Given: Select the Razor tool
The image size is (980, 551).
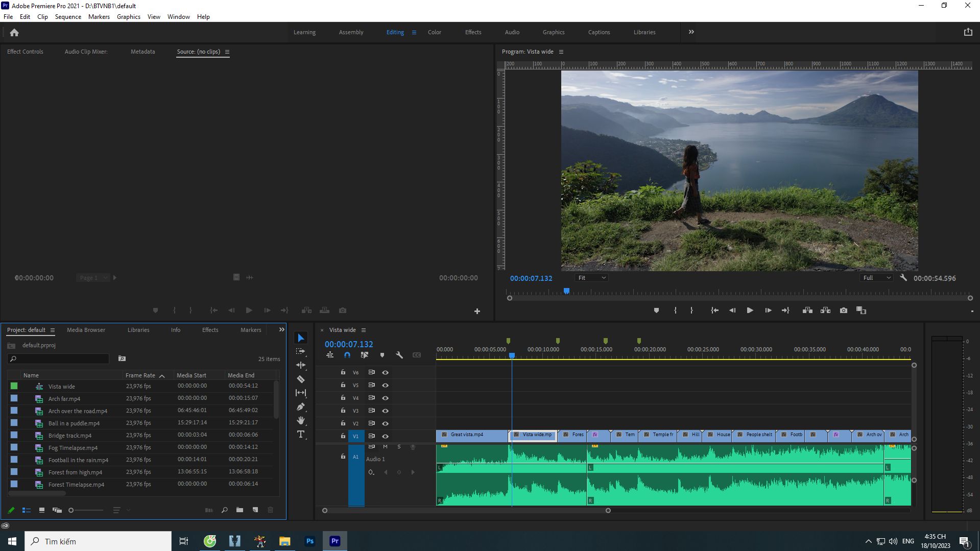Looking at the screenshot, I should pyautogui.click(x=301, y=379).
